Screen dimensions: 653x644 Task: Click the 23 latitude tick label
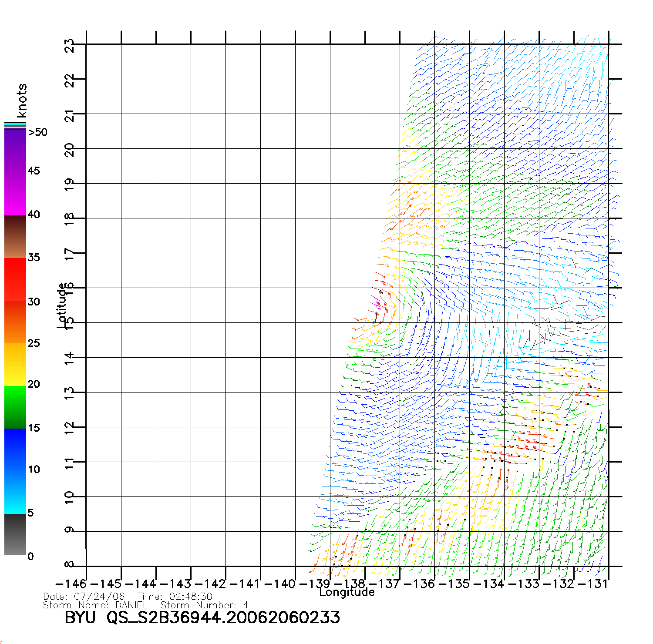[x=70, y=45]
